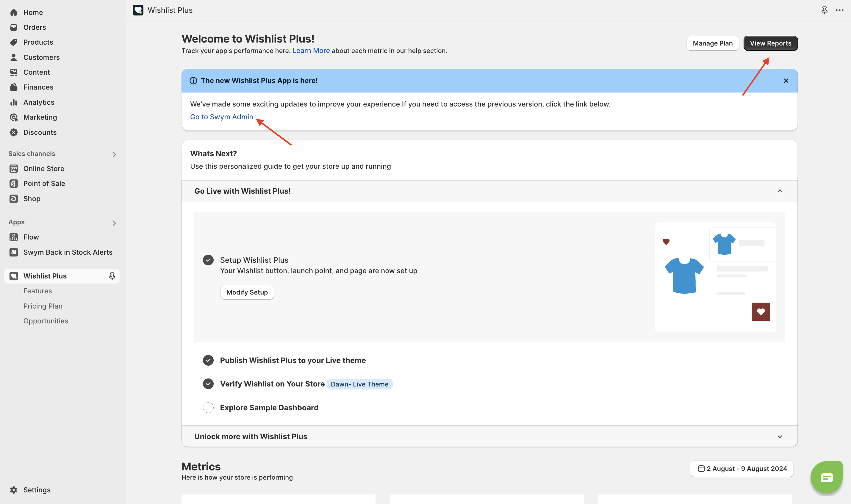Open the Features submenu item
851x504 pixels.
pyautogui.click(x=37, y=291)
